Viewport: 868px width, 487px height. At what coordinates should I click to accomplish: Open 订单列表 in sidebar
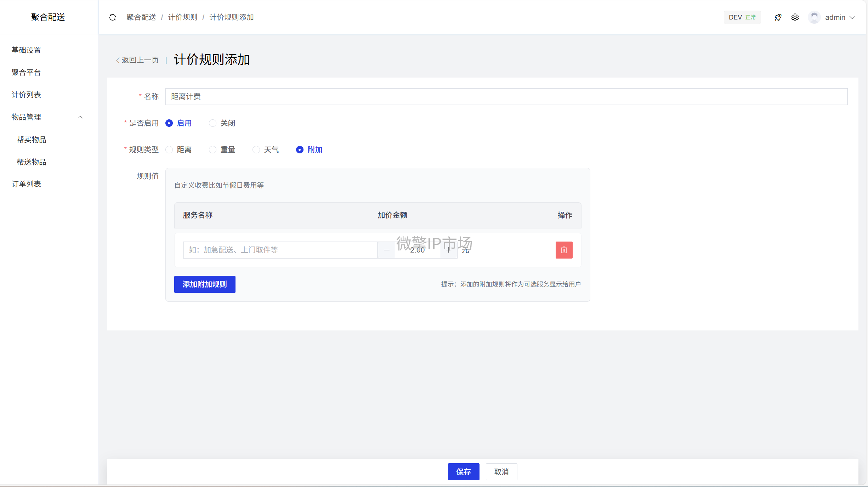coord(26,184)
